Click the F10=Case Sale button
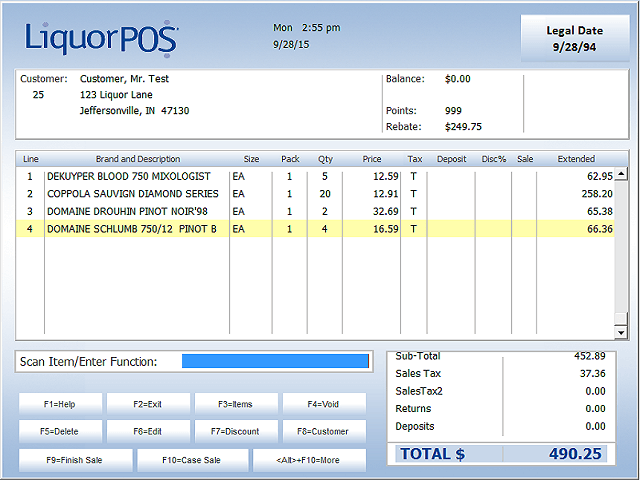Screen dimensions: 640x480 click(192, 460)
